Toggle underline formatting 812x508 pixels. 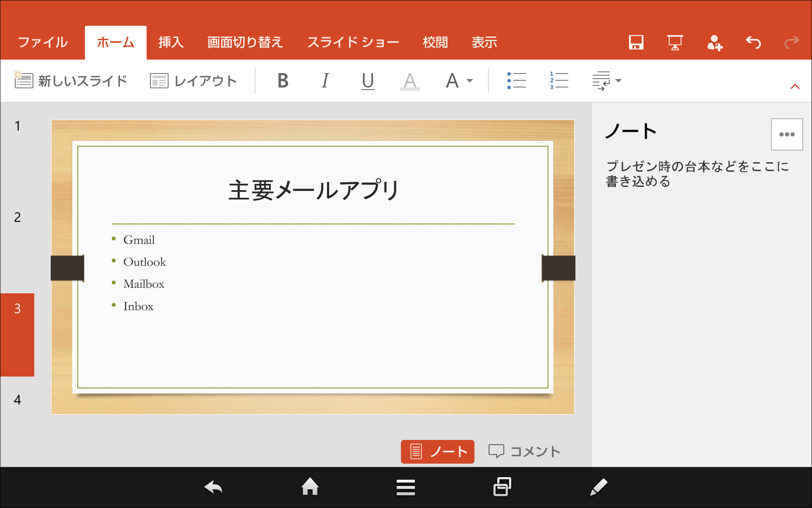click(x=367, y=81)
